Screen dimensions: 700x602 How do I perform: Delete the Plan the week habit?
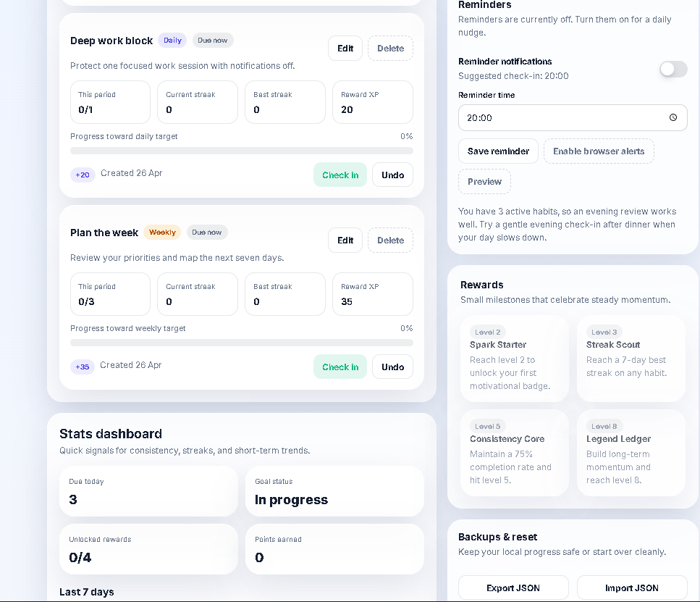[x=390, y=241]
